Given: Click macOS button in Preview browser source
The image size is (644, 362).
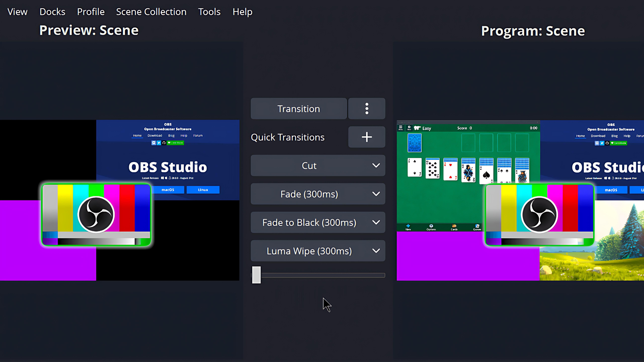Looking at the screenshot, I should [x=168, y=190].
